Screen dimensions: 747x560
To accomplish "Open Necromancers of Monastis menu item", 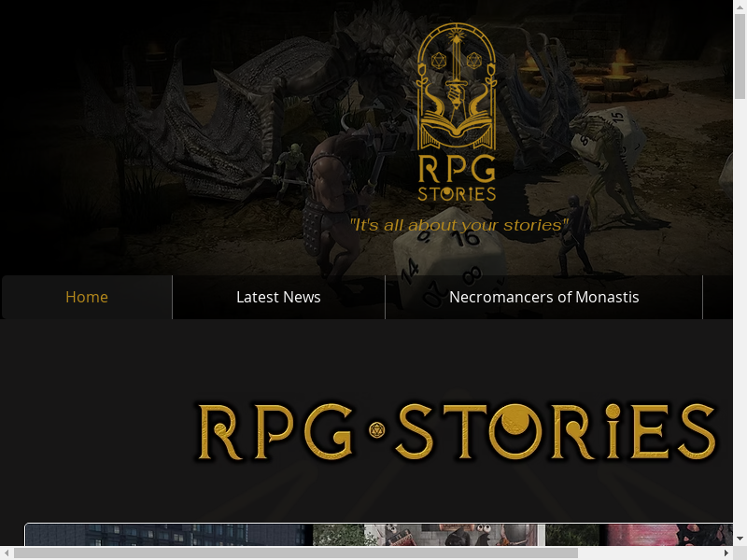I will pyautogui.click(x=543, y=297).
